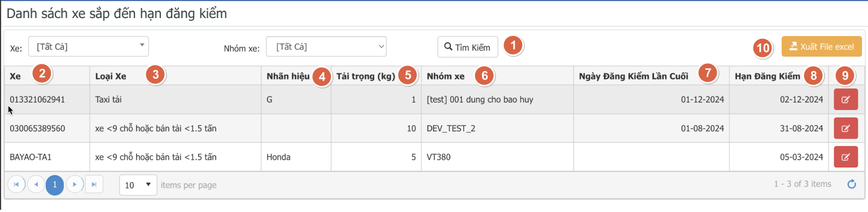Open the Nhóm xe group dropdown
This screenshot has width=868, height=212.
click(326, 47)
